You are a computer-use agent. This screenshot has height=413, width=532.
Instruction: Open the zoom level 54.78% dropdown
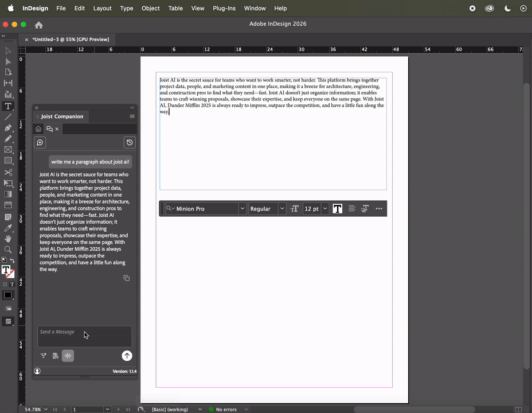click(45, 409)
